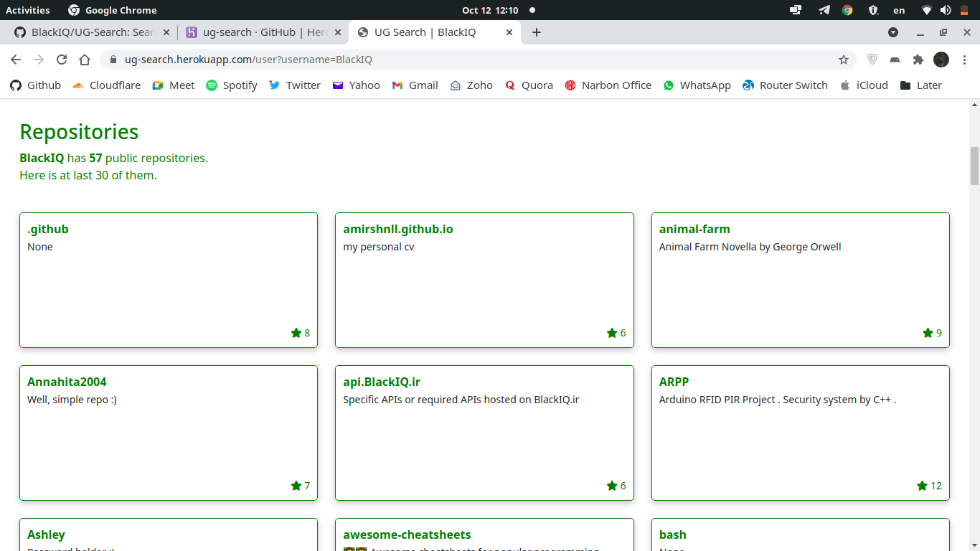Click the hat-shaped extension icon in the toolbar
Image resolution: width=980 pixels, height=551 pixels.
pos(895,60)
